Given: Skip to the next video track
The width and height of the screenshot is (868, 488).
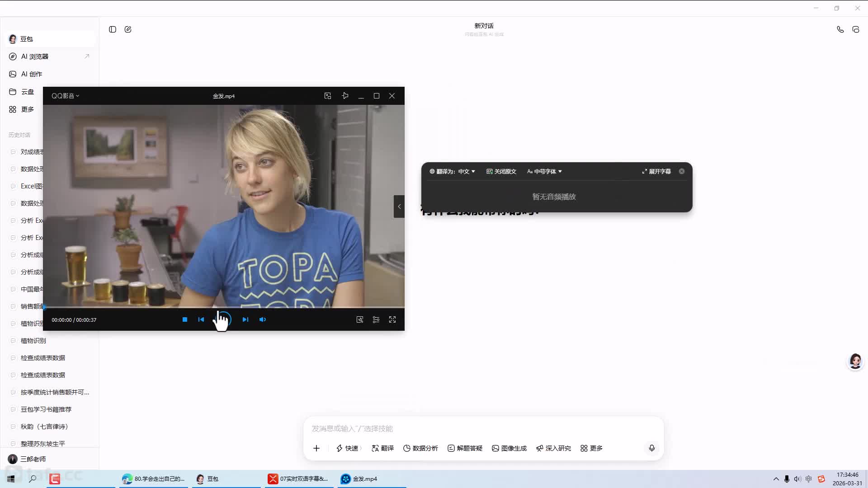Looking at the screenshot, I should click(245, 319).
